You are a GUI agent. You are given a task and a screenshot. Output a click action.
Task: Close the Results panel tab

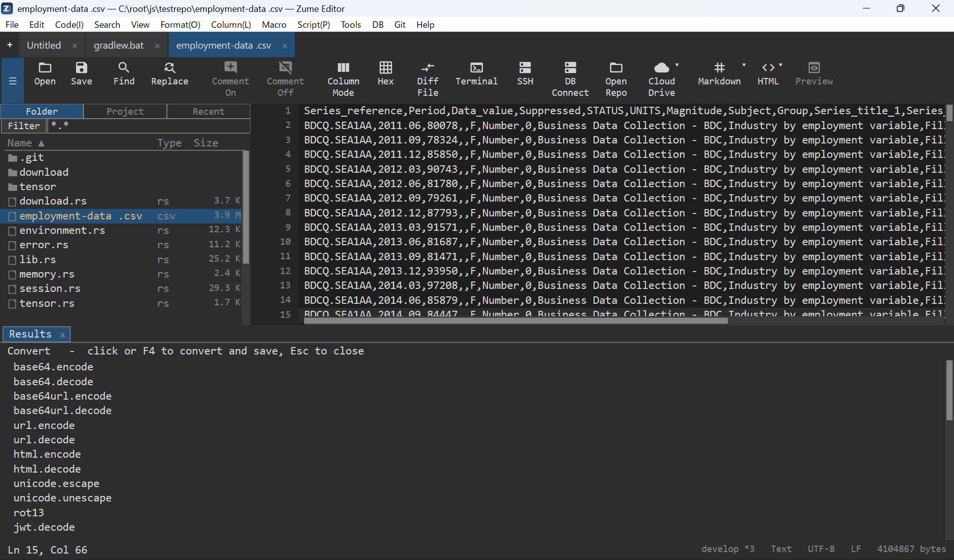point(63,335)
